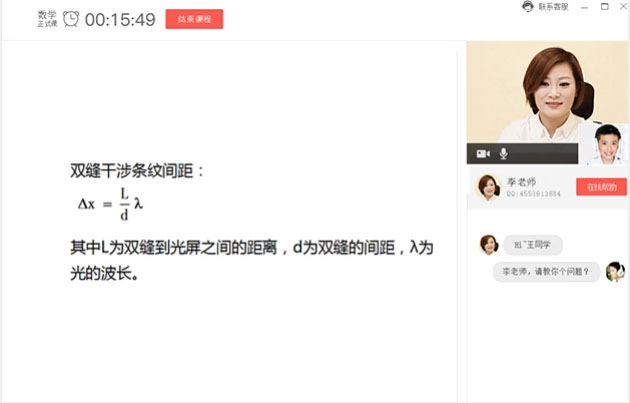
Task: Click the student's question chat bubble
Action: click(546, 272)
